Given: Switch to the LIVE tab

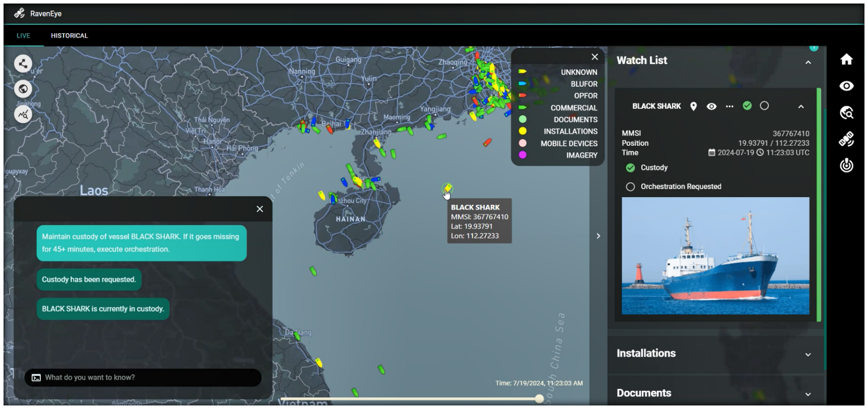Looking at the screenshot, I should click(23, 36).
